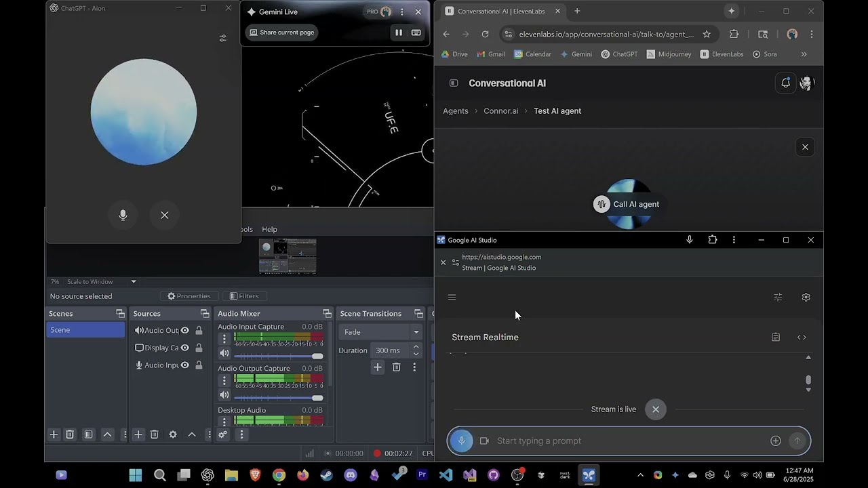This screenshot has width=868, height=488.
Task: Open the Help menu in OBS
Action: [269, 229]
